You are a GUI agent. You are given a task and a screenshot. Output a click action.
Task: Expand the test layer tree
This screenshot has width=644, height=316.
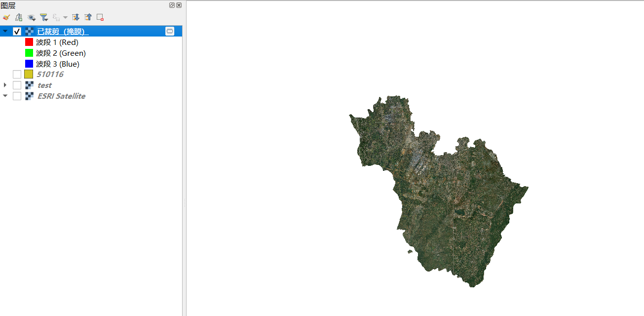(5, 85)
